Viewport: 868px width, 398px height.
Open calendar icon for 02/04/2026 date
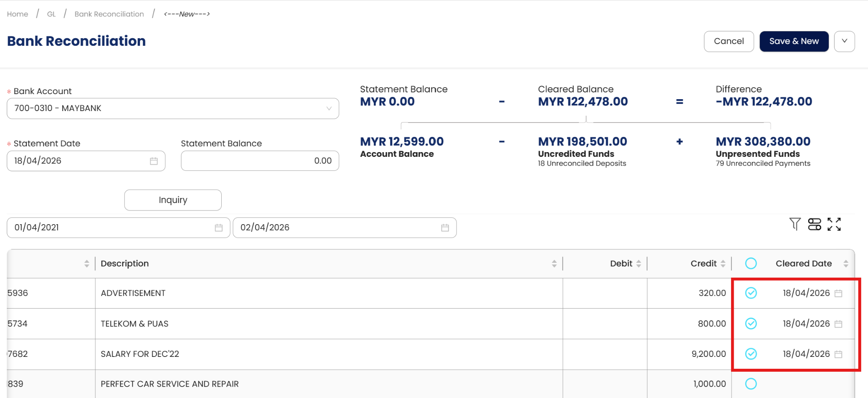tap(445, 228)
